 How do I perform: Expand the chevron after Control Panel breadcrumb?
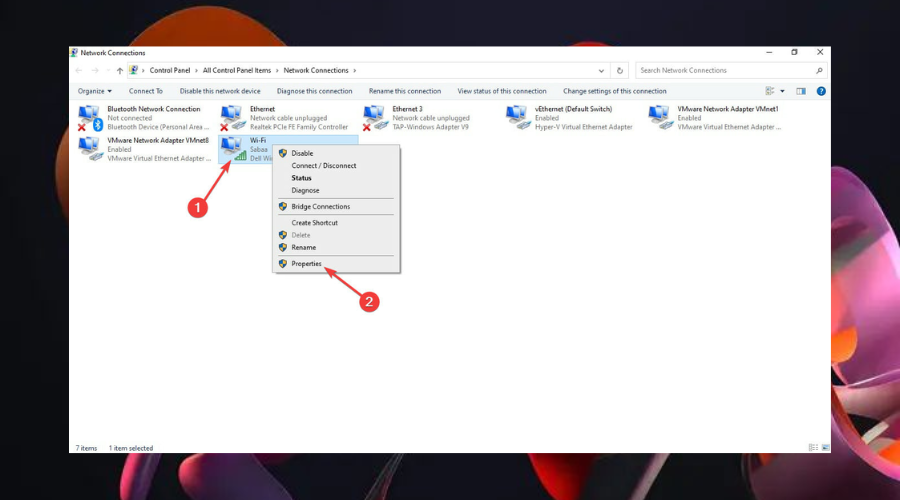pos(196,71)
